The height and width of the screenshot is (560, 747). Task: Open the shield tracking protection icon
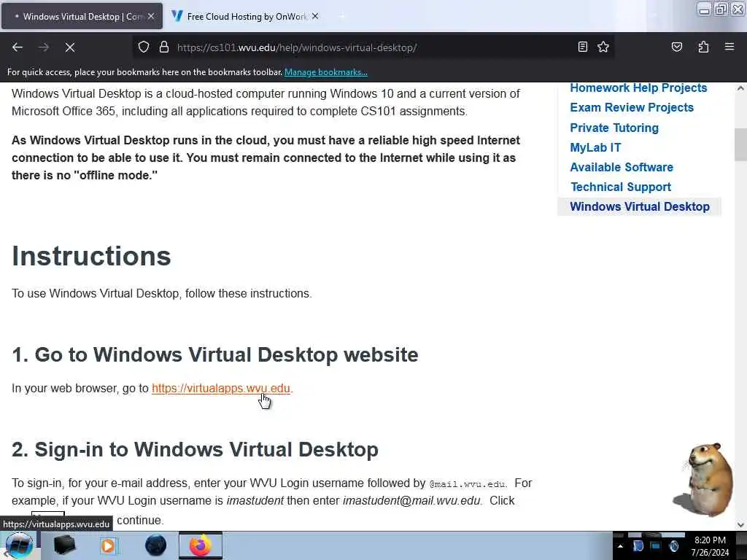tap(144, 47)
